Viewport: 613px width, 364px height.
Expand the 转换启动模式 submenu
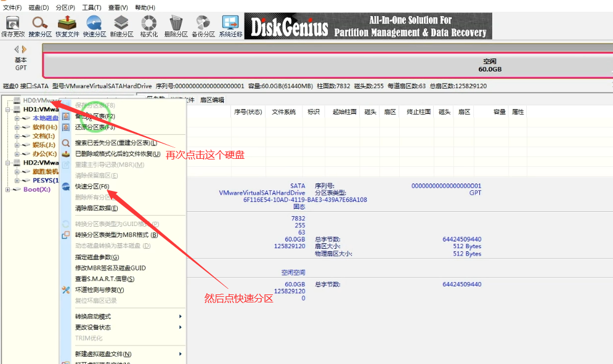pyautogui.click(x=123, y=317)
